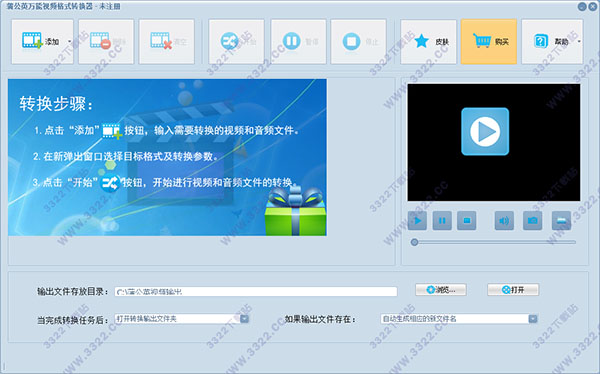
Task: Click the bar-shaped button beside the camera icon
Action: point(561,220)
